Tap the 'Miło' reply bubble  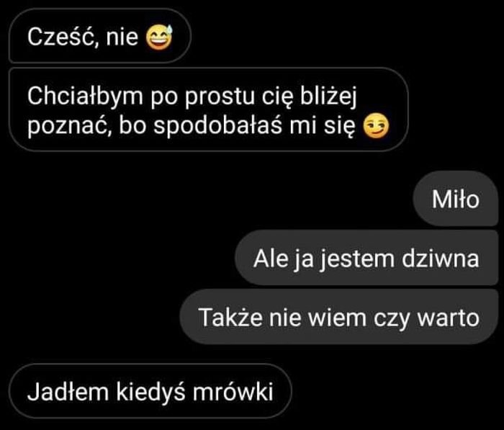456,199
